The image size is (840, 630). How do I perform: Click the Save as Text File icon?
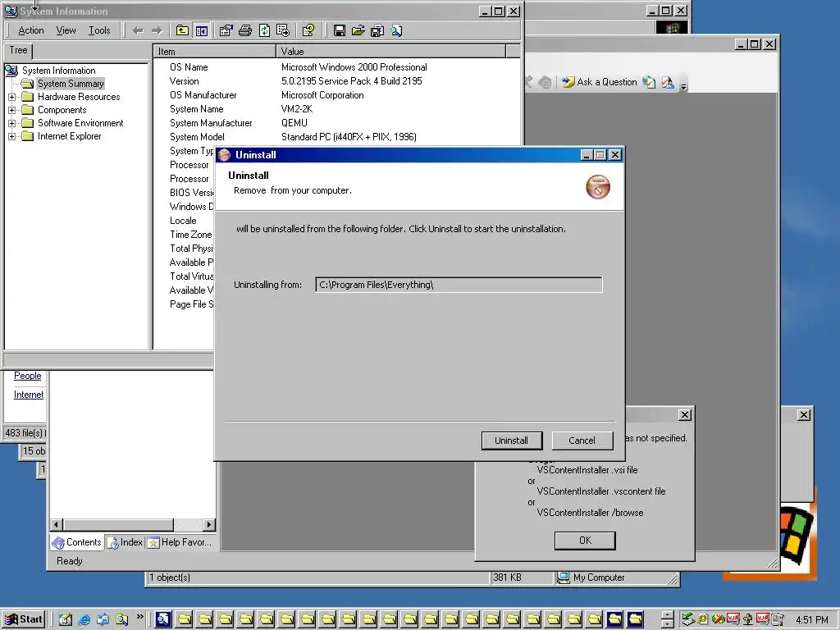pyautogui.click(x=377, y=30)
